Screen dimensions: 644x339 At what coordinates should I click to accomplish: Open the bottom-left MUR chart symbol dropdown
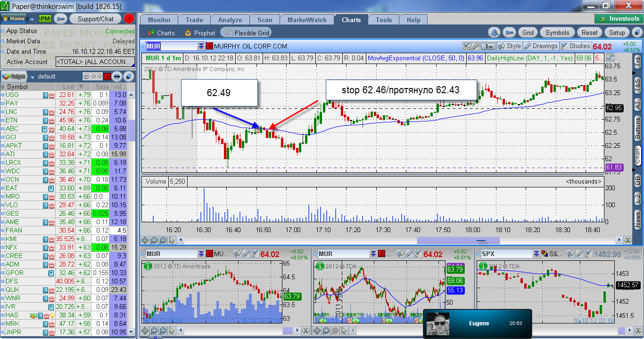[201, 254]
